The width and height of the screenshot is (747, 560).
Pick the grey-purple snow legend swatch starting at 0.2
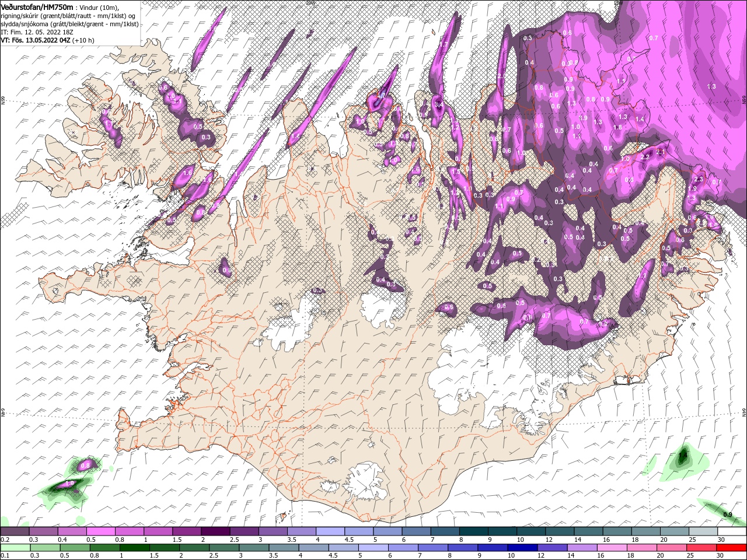coord(15,531)
